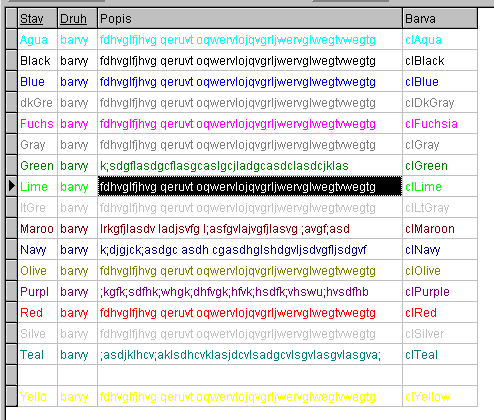Click the clMaroon color cell
The width and height of the screenshot is (494, 420).
[x=440, y=229]
